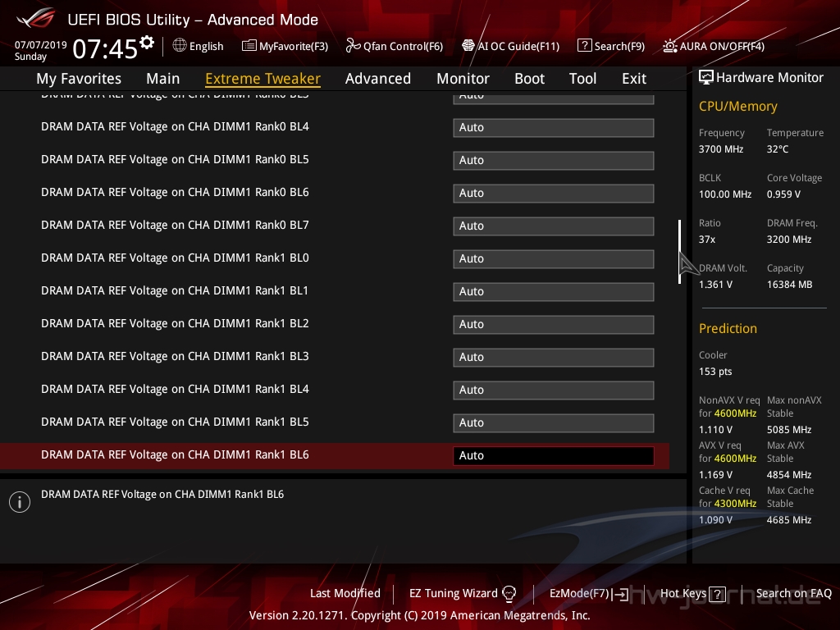Click the Qfan Control fan icon
The image size is (840, 630).
pyautogui.click(x=353, y=46)
